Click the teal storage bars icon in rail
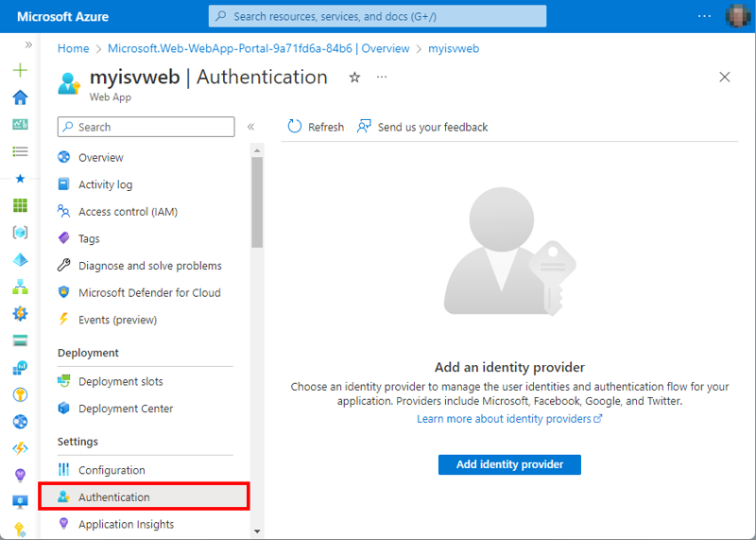Viewport: 756px width, 540px height. [20, 340]
